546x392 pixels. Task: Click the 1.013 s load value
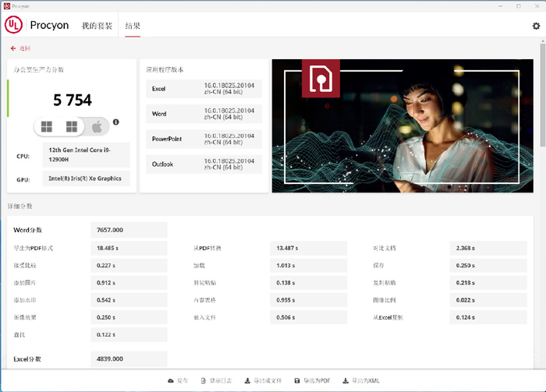[x=309, y=266]
